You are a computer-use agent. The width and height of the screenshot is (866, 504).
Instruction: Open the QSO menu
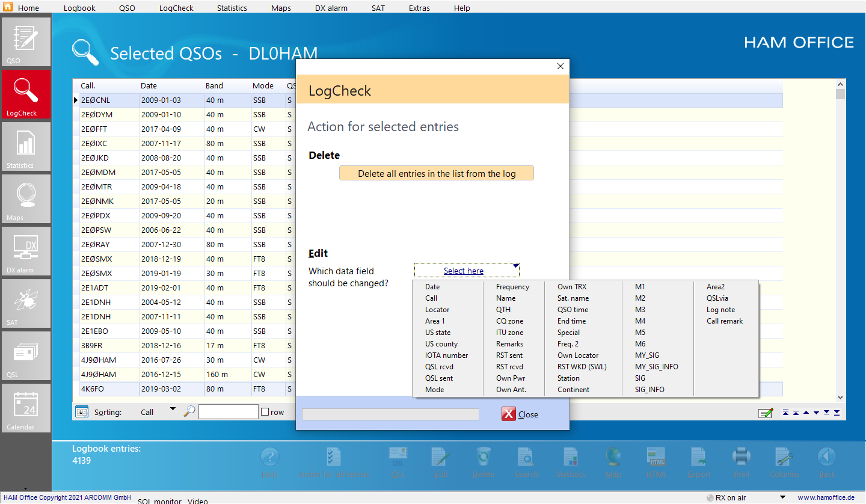coord(127,8)
